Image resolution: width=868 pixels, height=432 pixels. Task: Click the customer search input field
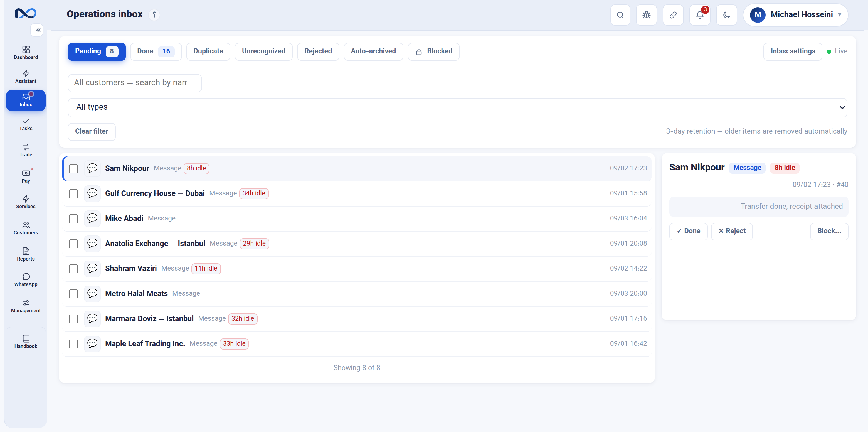point(135,83)
